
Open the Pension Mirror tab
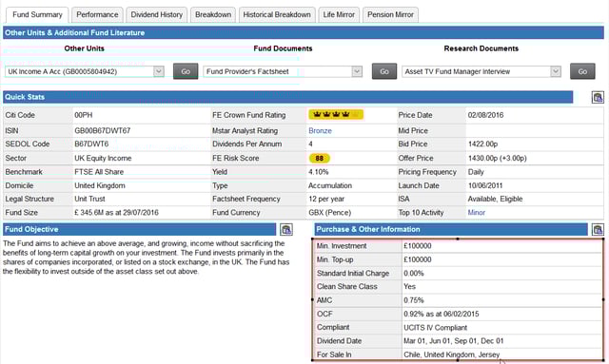(390, 15)
